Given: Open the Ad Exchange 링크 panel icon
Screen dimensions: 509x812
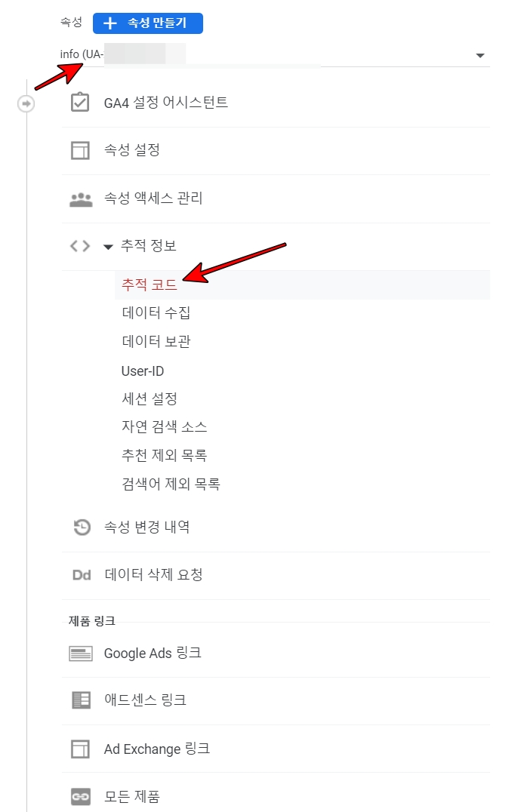Looking at the screenshot, I should coord(81,749).
